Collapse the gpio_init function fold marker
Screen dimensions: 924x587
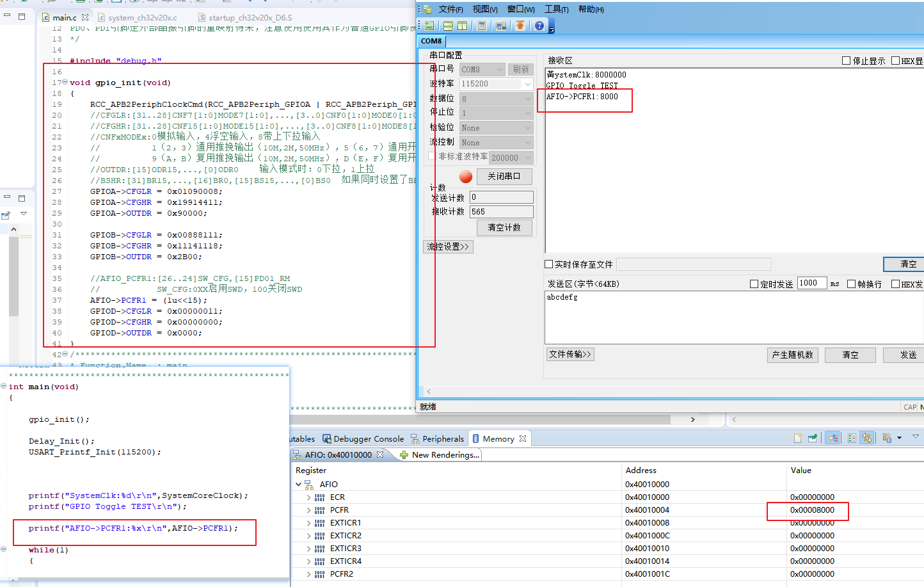[x=65, y=82]
